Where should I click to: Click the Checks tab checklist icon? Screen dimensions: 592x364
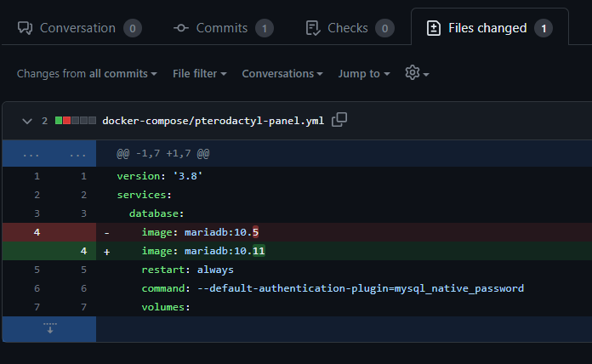pos(313,28)
